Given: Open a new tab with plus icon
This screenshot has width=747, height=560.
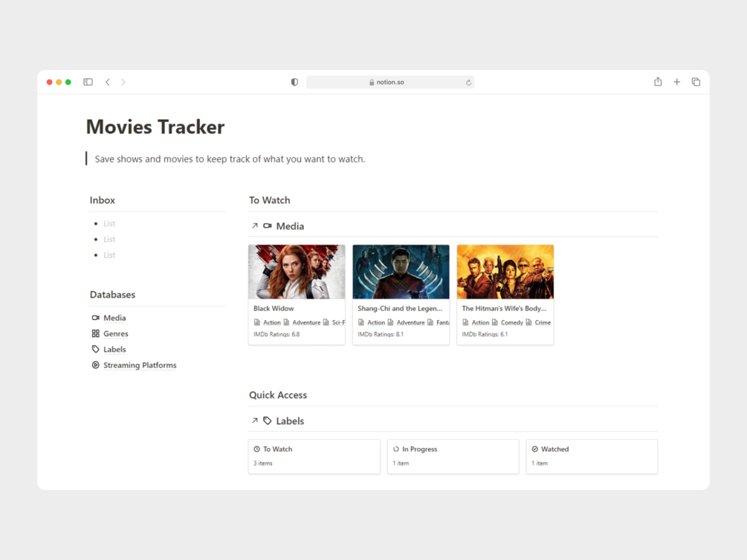Looking at the screenshot, I should tap(676, 82).
